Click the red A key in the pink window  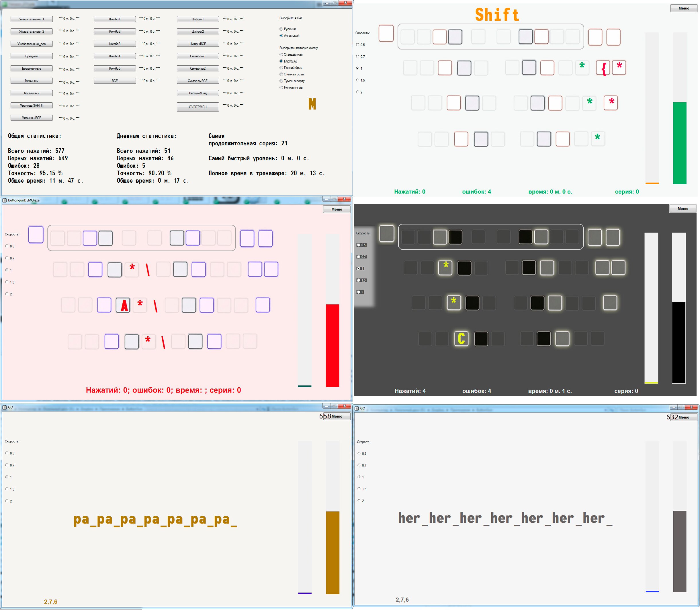(x=123, y=305)
